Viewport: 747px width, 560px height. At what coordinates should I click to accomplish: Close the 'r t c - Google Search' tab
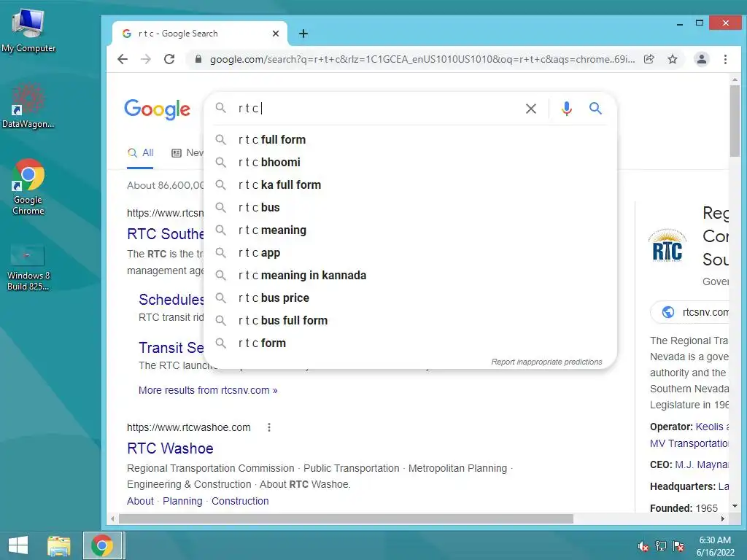(x=275, y=34)
